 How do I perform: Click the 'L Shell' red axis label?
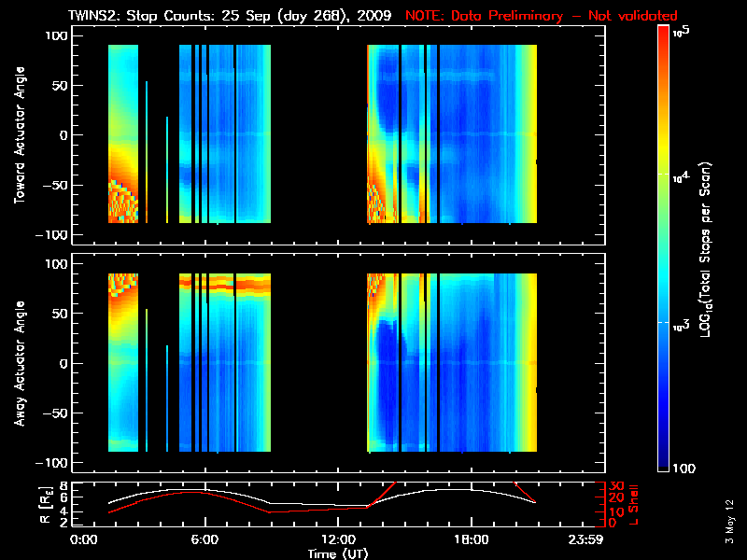coord(633,505)
